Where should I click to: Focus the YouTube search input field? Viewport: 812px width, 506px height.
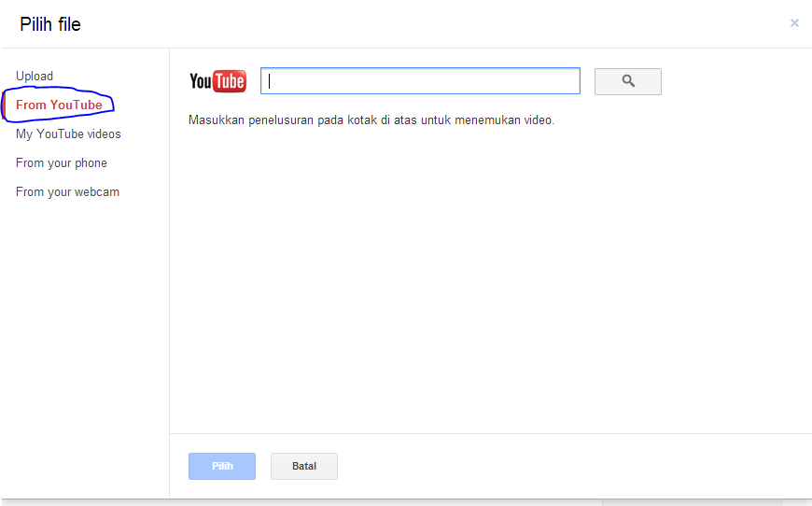pyautogui.click(x=420, y=81)
